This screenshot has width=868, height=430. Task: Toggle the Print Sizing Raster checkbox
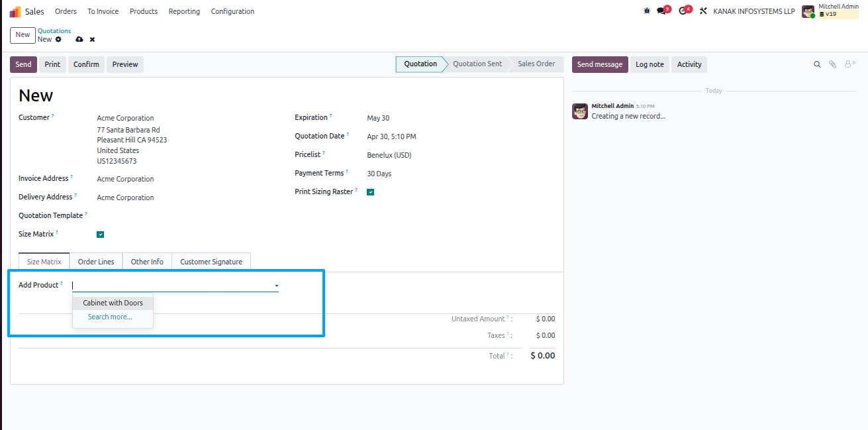371,192
